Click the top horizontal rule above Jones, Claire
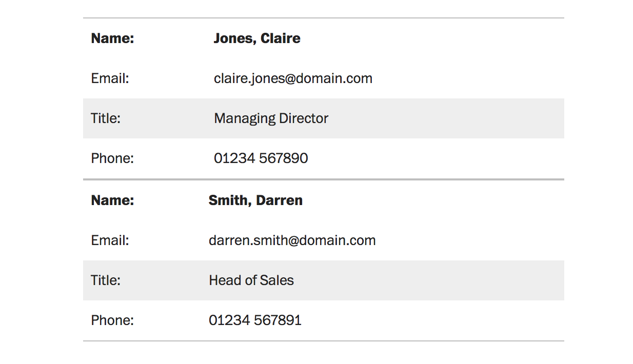Image resolution: width=633 pixels, height=364 pixels. click(323, 18)
